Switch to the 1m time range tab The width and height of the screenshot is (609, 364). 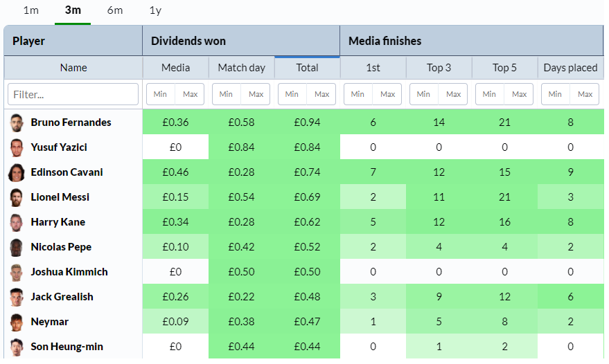pyautogui.click(x=31, y=10)
